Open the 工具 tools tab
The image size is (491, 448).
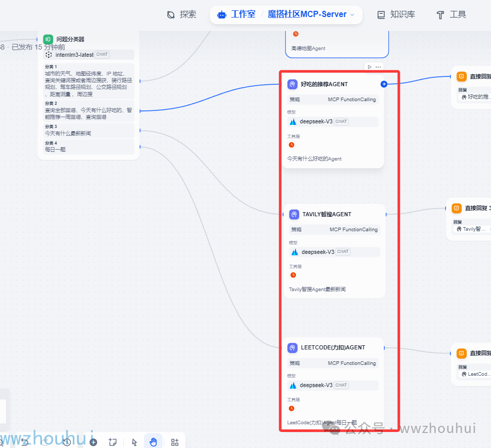[452, 14]
